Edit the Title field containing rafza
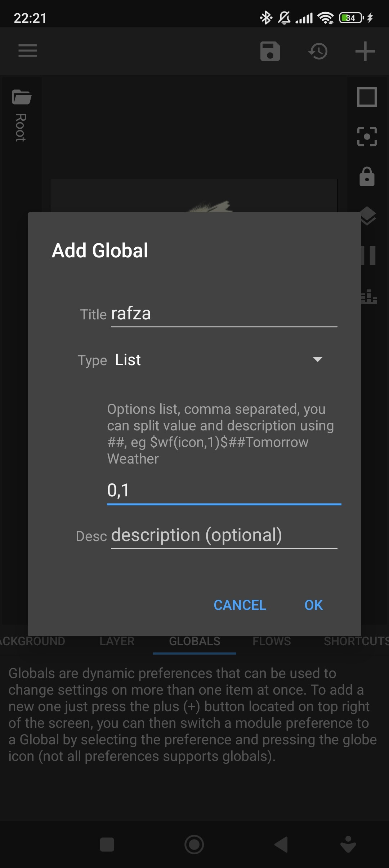The width and height of the screenshot is (389, 868). pos(223,314)
